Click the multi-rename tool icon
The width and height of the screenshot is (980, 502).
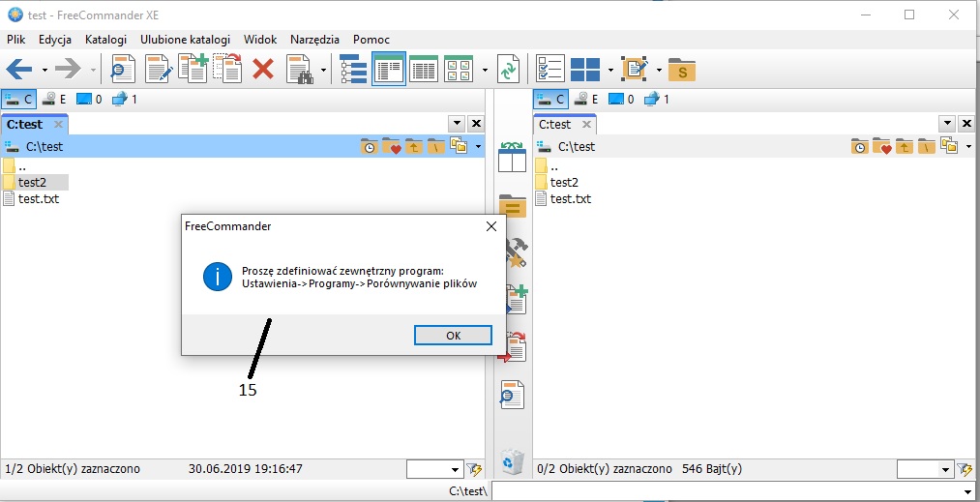click(635, 69)
